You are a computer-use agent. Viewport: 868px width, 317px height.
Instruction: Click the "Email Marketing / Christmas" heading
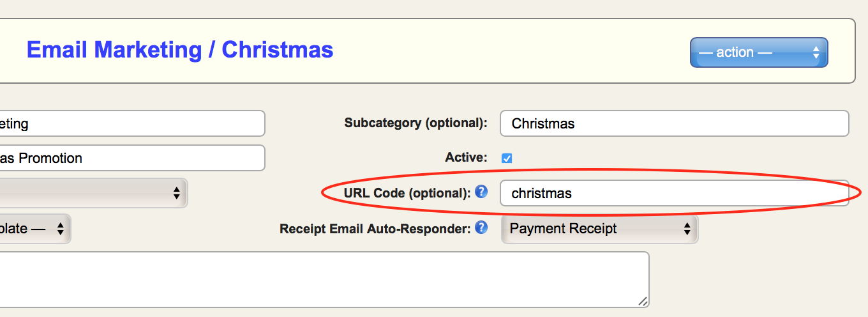(179, 50)
